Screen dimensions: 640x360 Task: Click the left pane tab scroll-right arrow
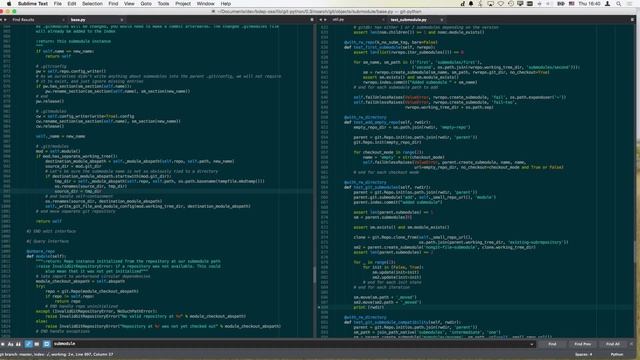coord(5,20)
